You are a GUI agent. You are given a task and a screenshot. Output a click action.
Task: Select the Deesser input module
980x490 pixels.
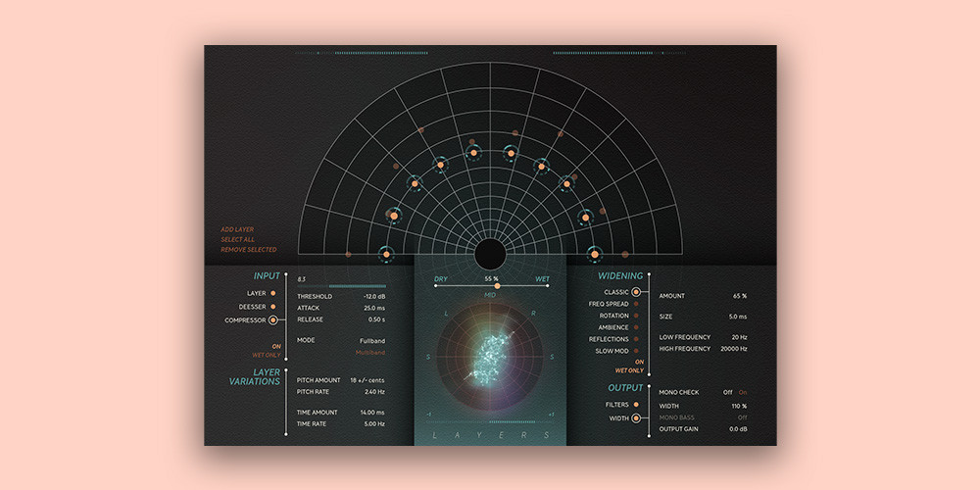(x=272, y=306)
